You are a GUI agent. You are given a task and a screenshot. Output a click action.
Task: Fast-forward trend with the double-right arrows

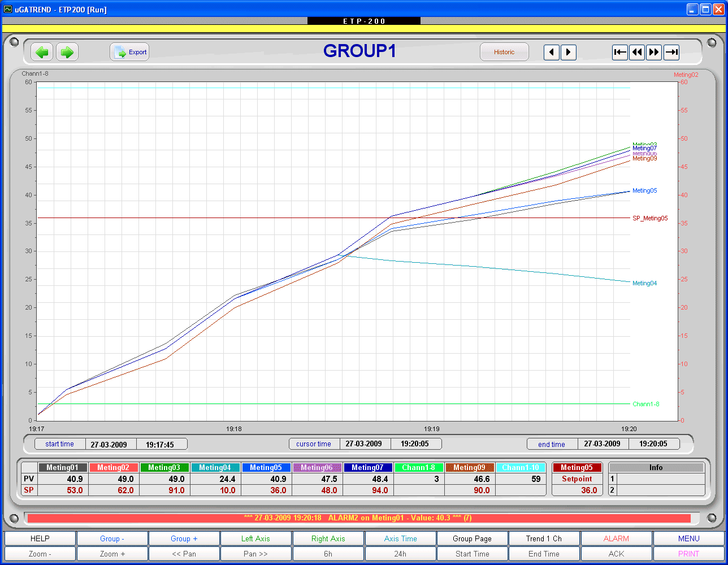[654, 53]
